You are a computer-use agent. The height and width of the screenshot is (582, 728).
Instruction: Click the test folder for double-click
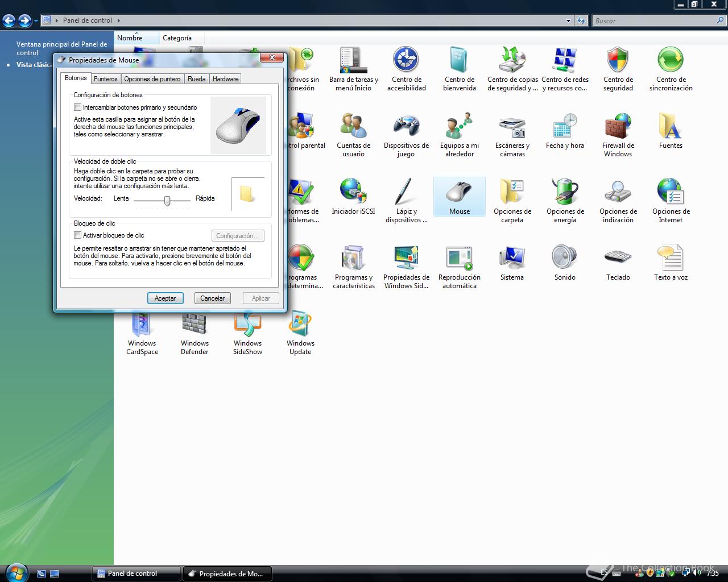pyautogui.click(x=247, y=194)
